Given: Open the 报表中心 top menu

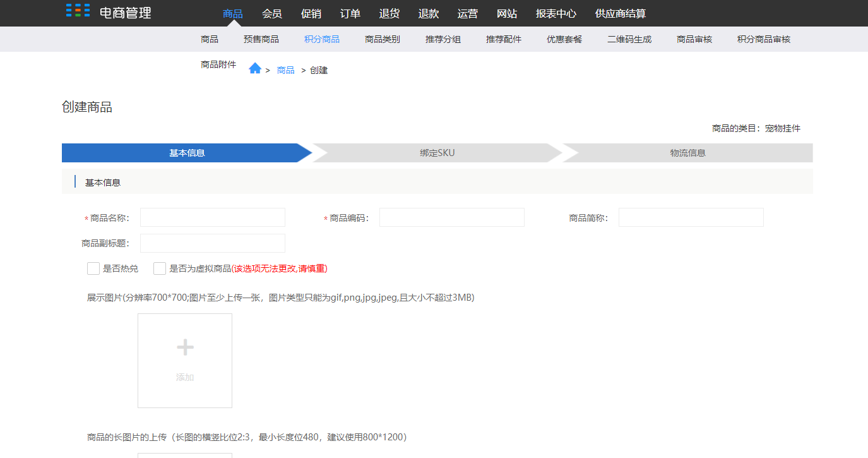Looking at the screenshot, I should 556,14.
